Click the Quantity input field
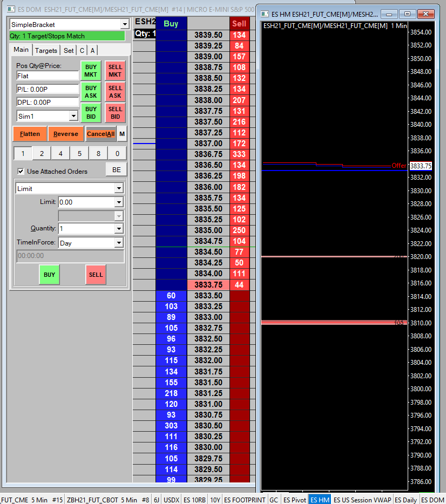The width and height of the screenshot is (446, 504). (87, 229)
